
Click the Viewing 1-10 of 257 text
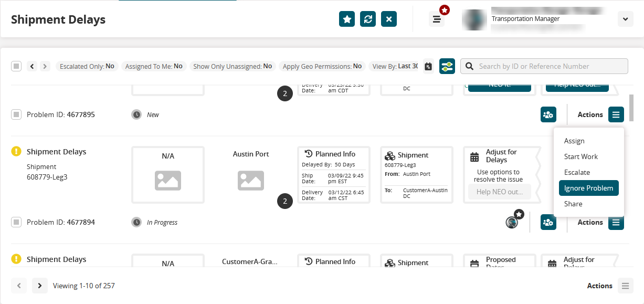tap(84, 286)
